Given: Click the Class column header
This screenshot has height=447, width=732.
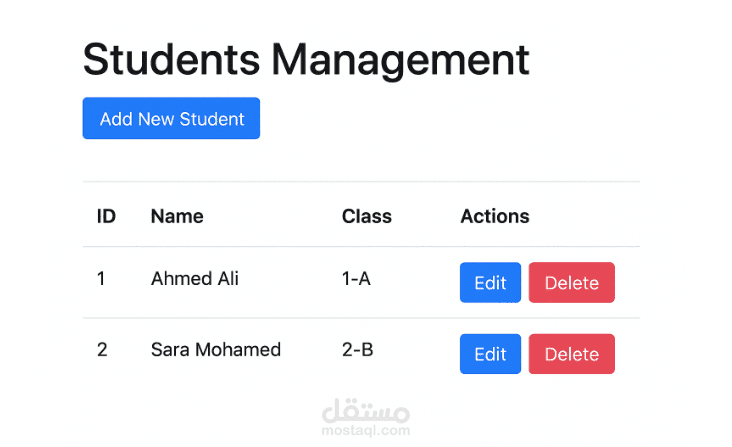Looking at the screenshot, I should click(x=366, y=216).
